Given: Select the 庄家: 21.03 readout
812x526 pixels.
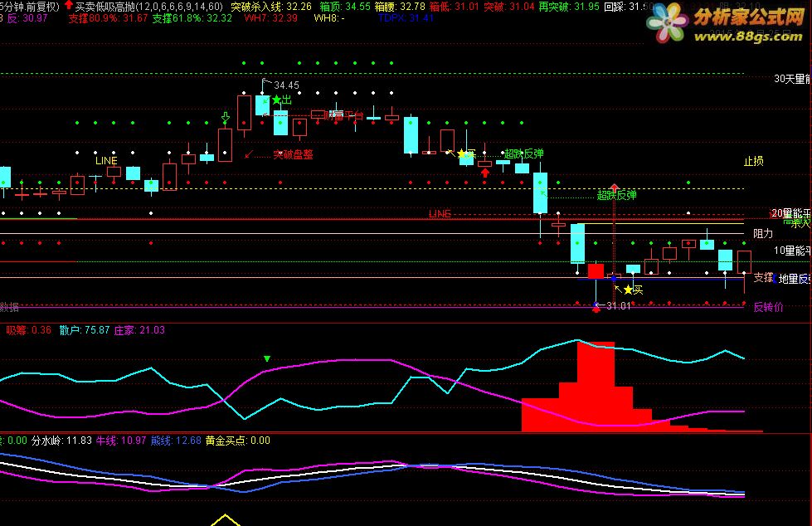Looking at the screenshot, I should click(x=139, y=330).
